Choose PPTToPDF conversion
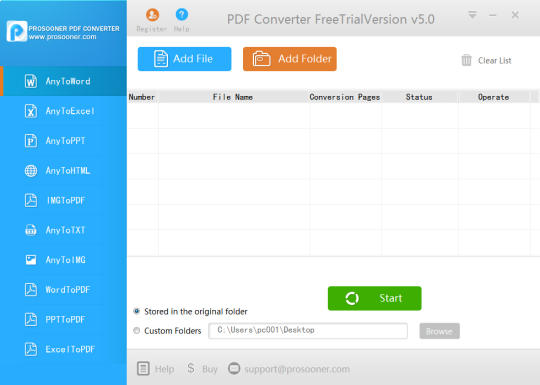This screenshot has width=540, height=385. (x=63, y=320)
